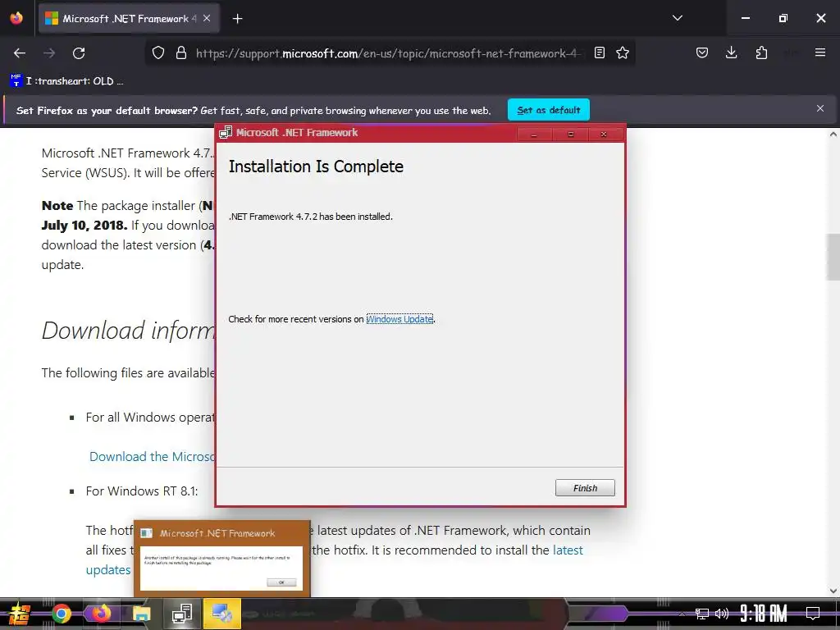Open the Start menu
This screenshot has width=840, height=630.
pyautogui.click(x=20, y=614)
